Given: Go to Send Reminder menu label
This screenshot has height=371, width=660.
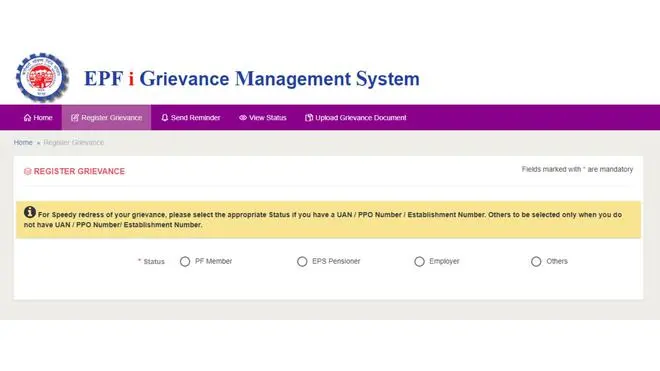Looking at the screenshot, I should pos(195,117).
